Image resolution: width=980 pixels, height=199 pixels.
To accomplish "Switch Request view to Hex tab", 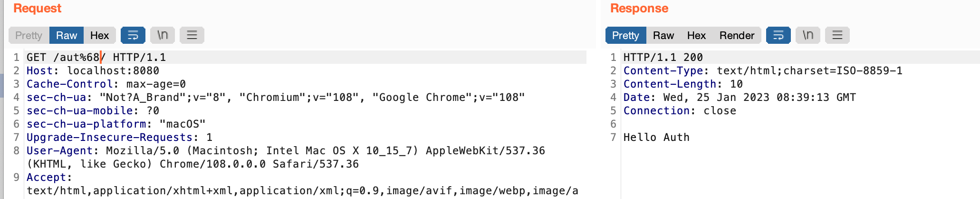I will [100, 35].
